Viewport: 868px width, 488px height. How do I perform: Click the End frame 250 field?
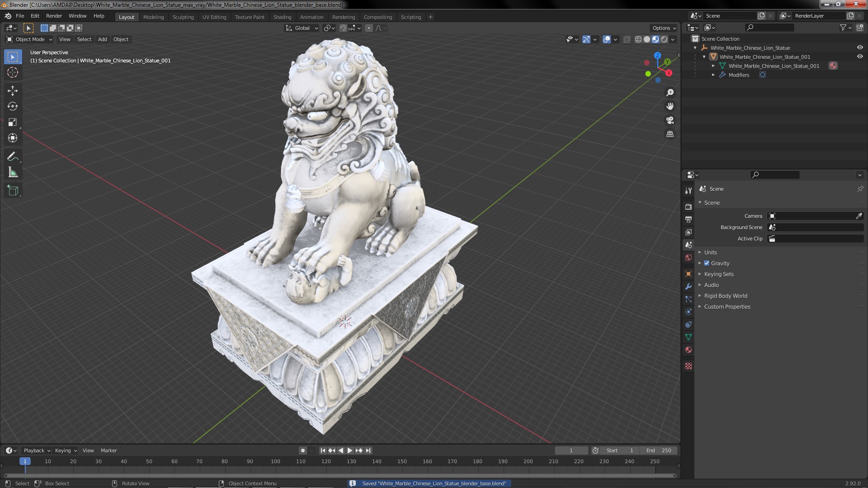659,450
